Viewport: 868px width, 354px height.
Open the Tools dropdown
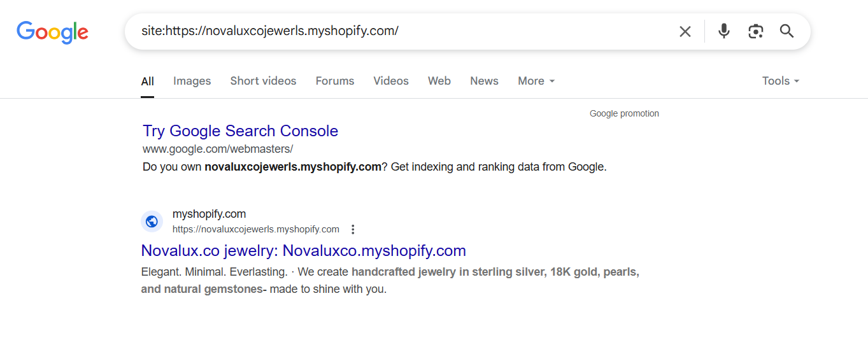(x=780, y=81)
